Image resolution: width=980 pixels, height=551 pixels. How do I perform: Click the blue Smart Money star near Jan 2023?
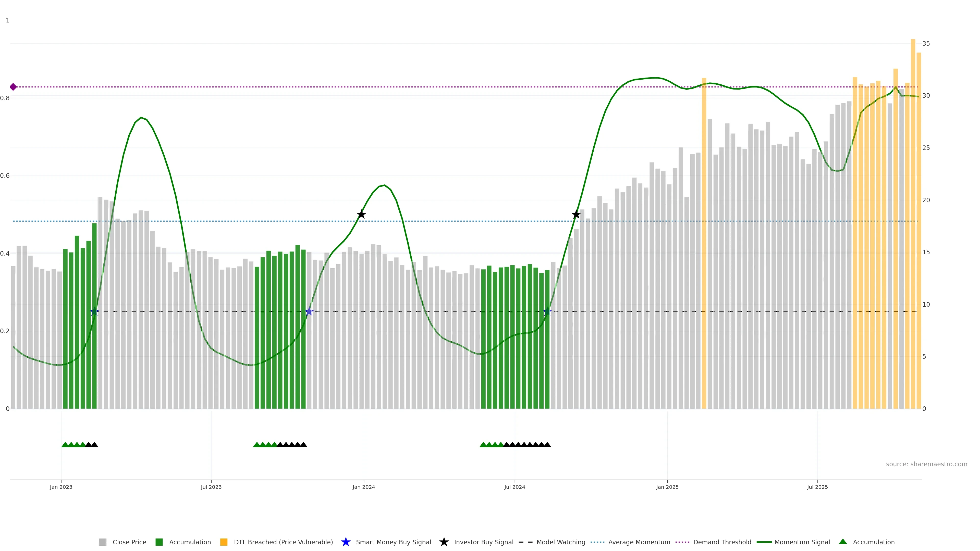click(x=94, y=312)
